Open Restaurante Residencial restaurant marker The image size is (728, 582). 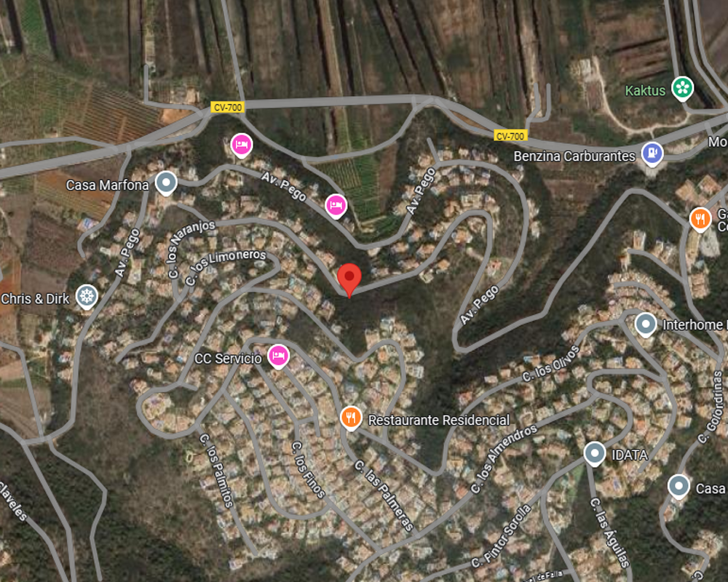tap(352, 418)
